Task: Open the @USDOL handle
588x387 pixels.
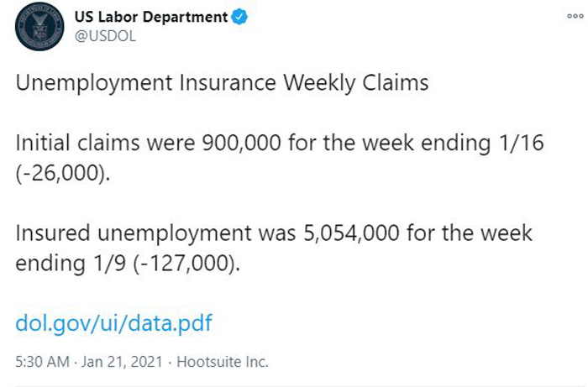Action: click(x=105, y=36)
